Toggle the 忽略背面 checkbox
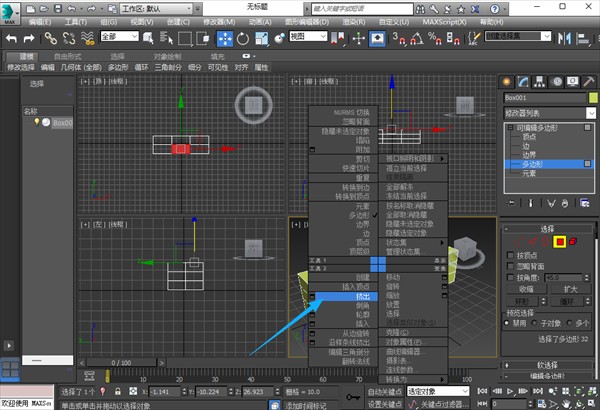This screenshot has height=410, width=600. (511, 268)
